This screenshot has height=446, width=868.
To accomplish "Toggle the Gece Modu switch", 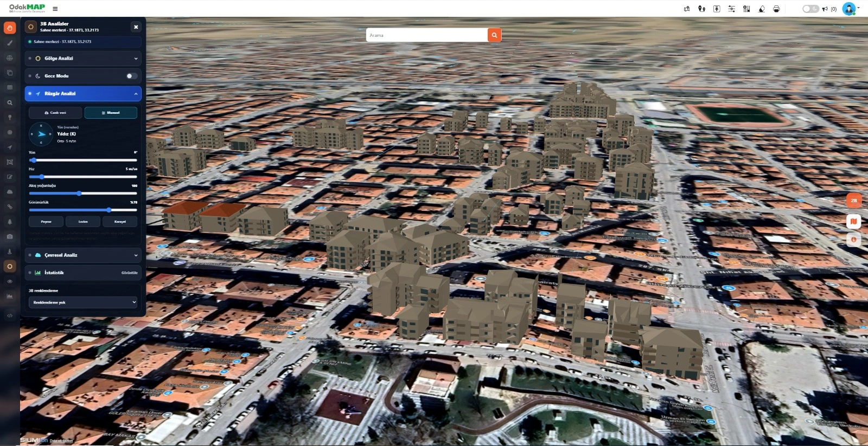I will click(132, 76).
